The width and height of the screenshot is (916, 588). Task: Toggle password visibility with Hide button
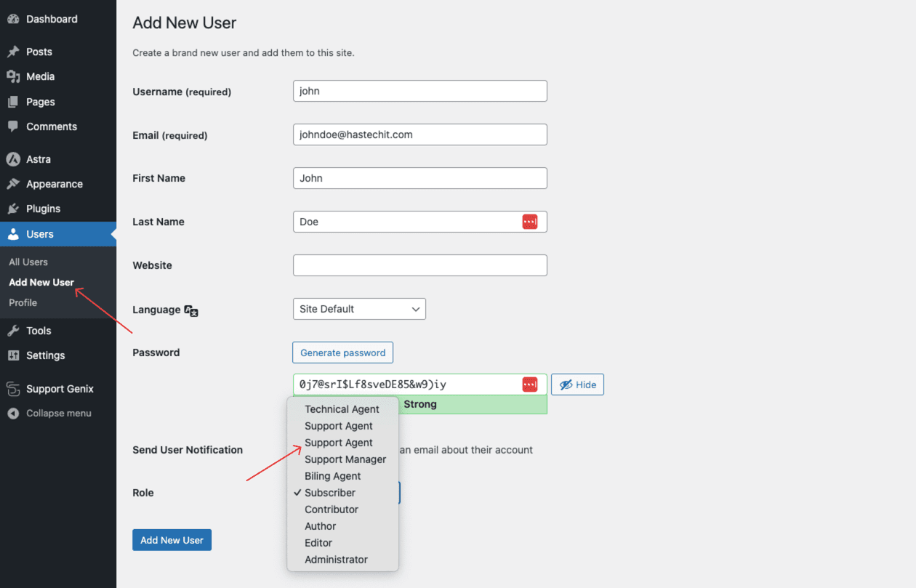coord(577,384)
